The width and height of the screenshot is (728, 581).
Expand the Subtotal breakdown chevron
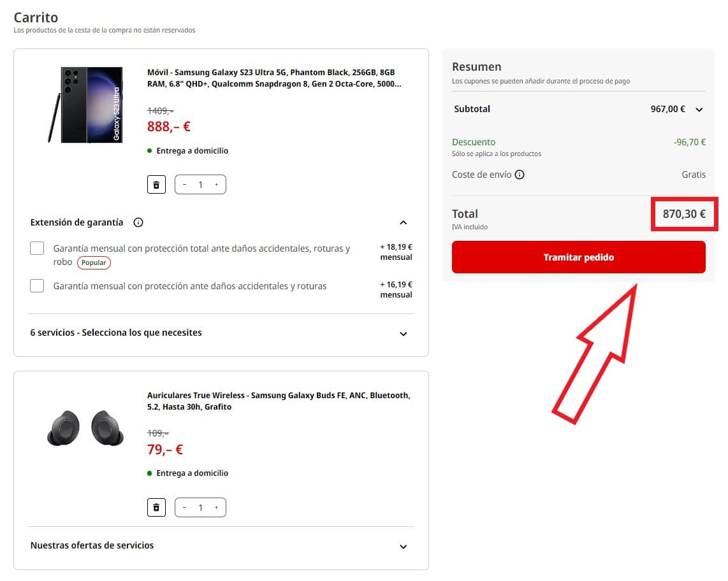tap(699, 110)
